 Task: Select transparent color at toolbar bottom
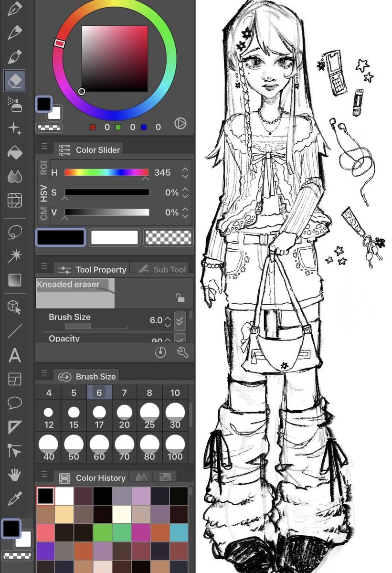17,555
